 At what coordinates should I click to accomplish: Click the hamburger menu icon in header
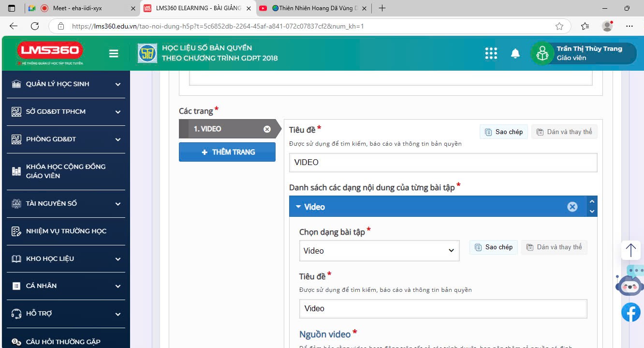point(114,54)
